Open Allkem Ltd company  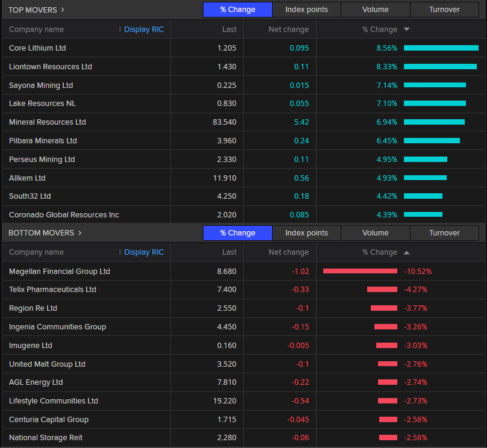tap(27, 178)
